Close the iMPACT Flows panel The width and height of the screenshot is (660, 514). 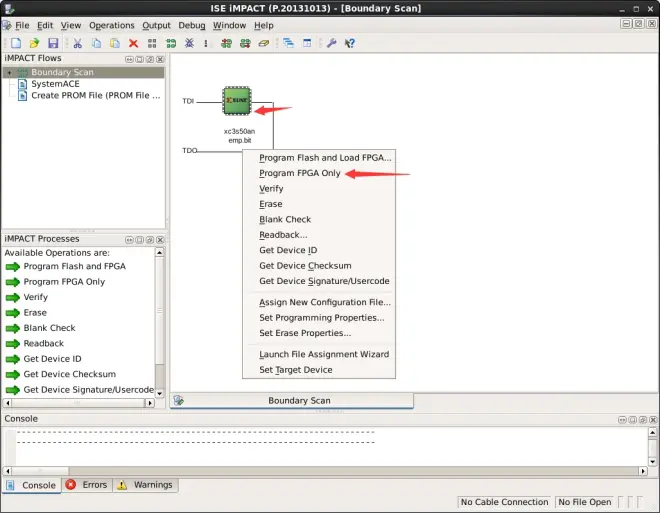point(160,59)
